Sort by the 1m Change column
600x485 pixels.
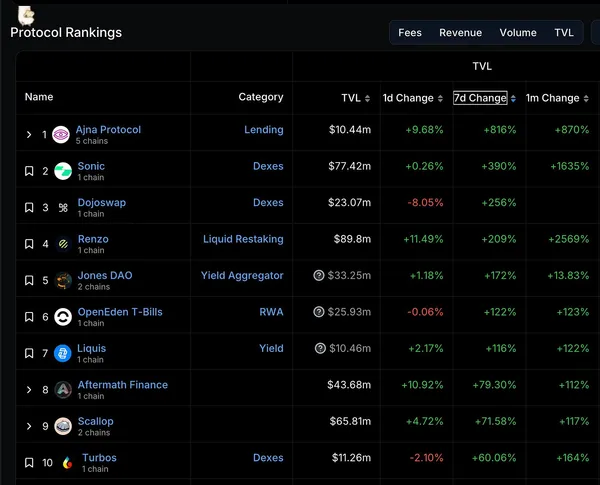[586, 98]
